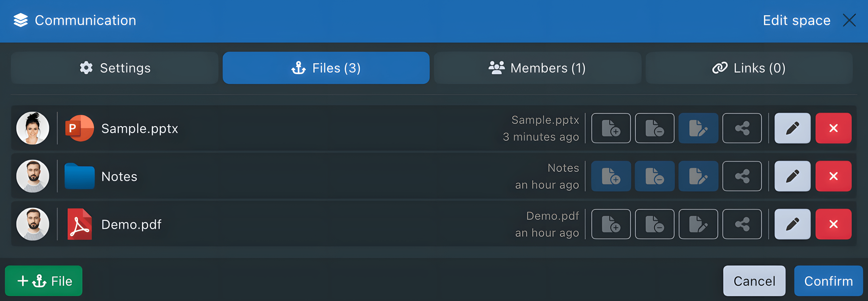Screen dimensions: 868x301
Task: Open Edit space in the header
Action: point(796,20)
